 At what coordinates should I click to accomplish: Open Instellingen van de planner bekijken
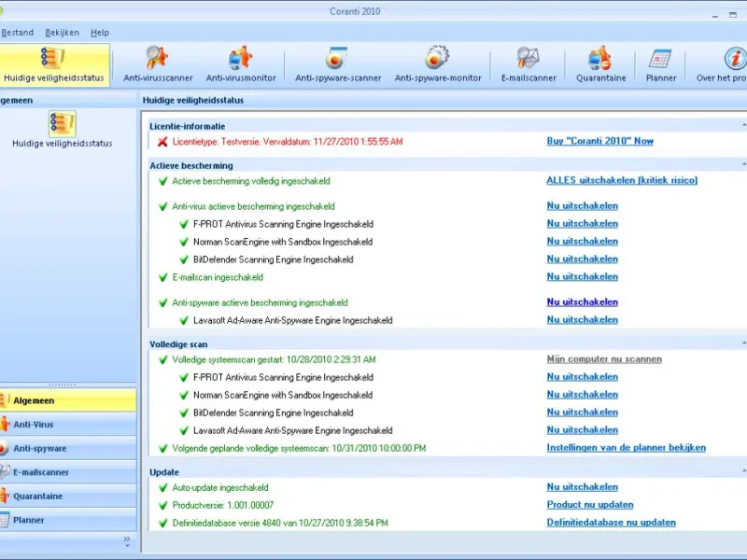point(626,448)
